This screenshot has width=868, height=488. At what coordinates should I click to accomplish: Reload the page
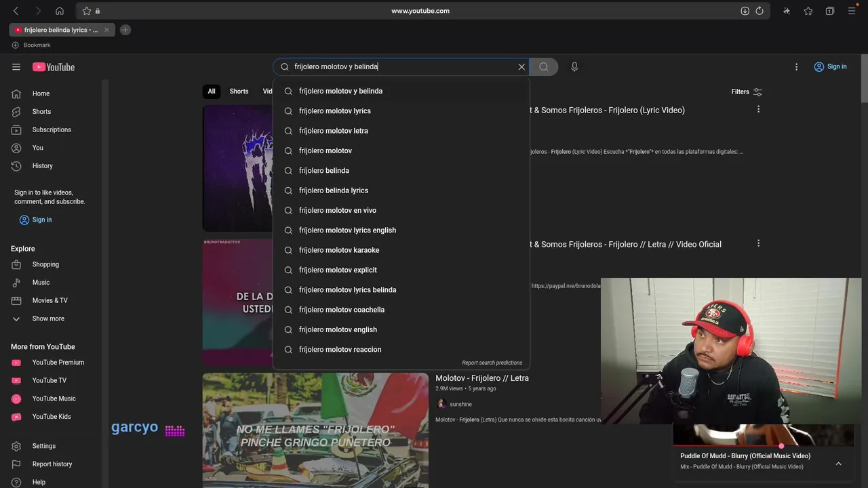(759, 11)
